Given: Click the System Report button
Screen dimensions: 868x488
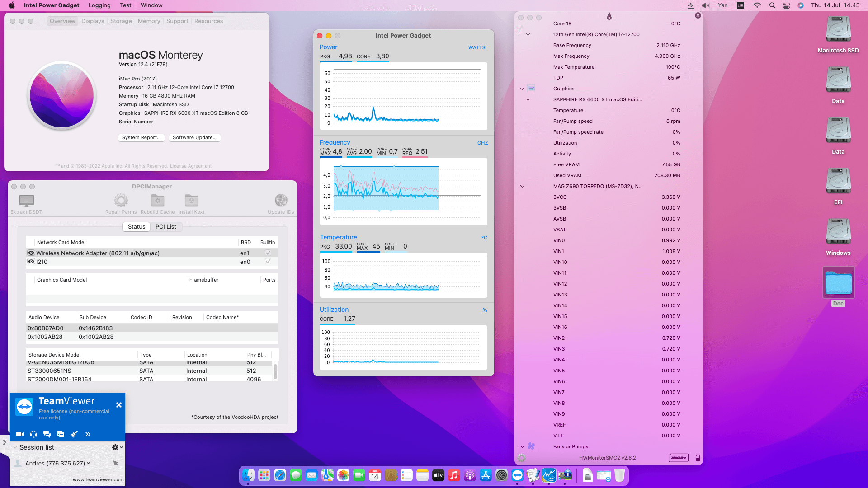Looking at the screenshot, I should coord(141,137).
